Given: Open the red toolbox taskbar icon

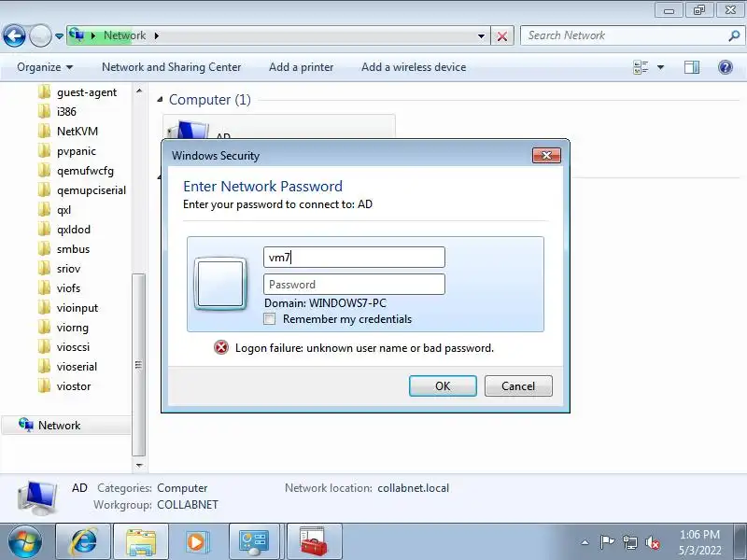Looking at the screenshot, I should click(313, 541).
